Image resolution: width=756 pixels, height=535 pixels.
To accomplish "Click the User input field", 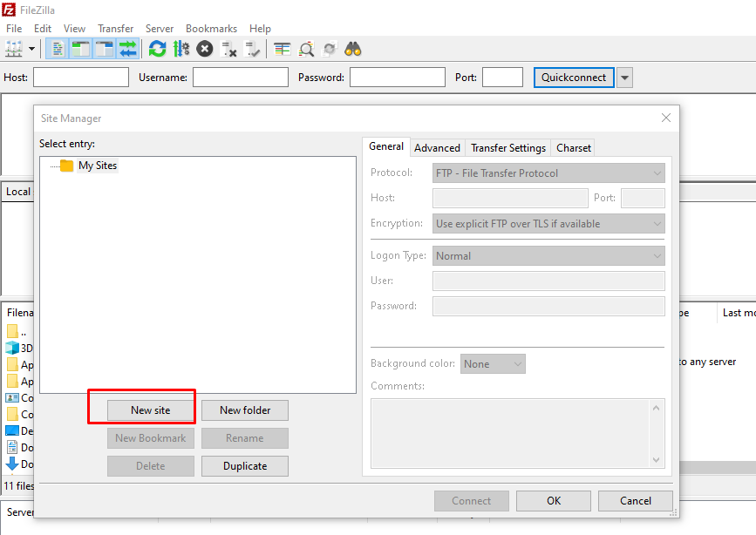I will tap(548, 281).
